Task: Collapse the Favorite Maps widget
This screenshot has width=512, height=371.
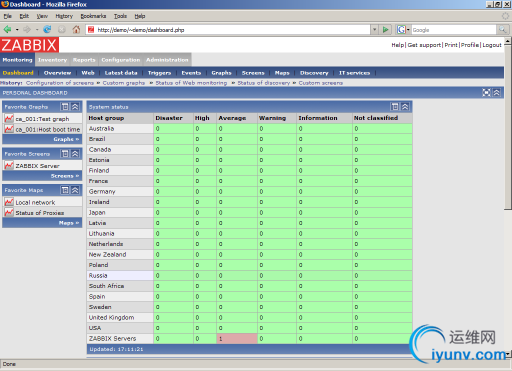Action: point(75,190)
